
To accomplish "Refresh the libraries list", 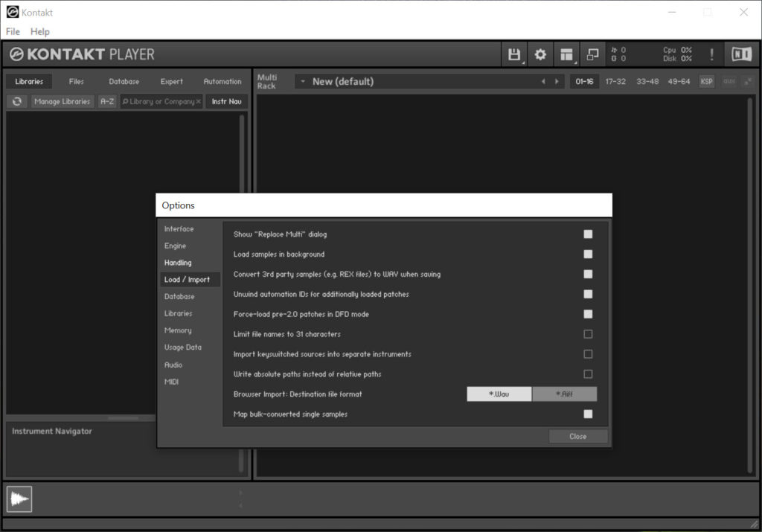I will (17, 101).
